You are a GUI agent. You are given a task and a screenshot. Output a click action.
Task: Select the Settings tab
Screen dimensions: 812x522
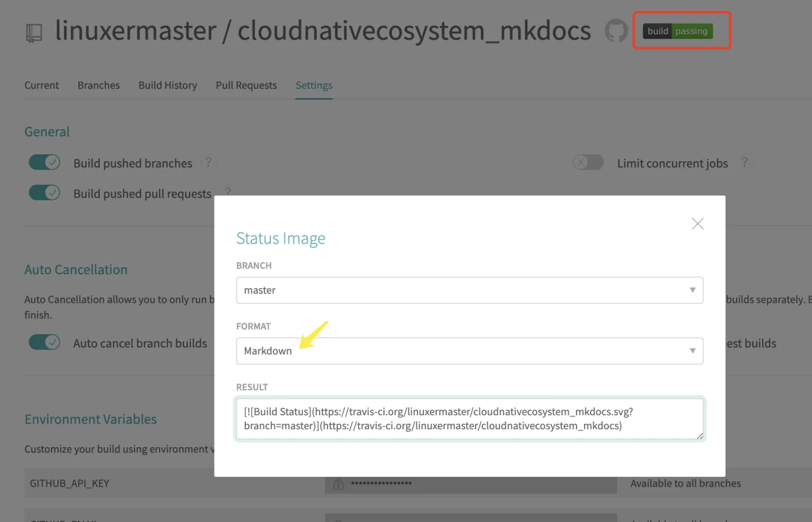tap(314, 85)
